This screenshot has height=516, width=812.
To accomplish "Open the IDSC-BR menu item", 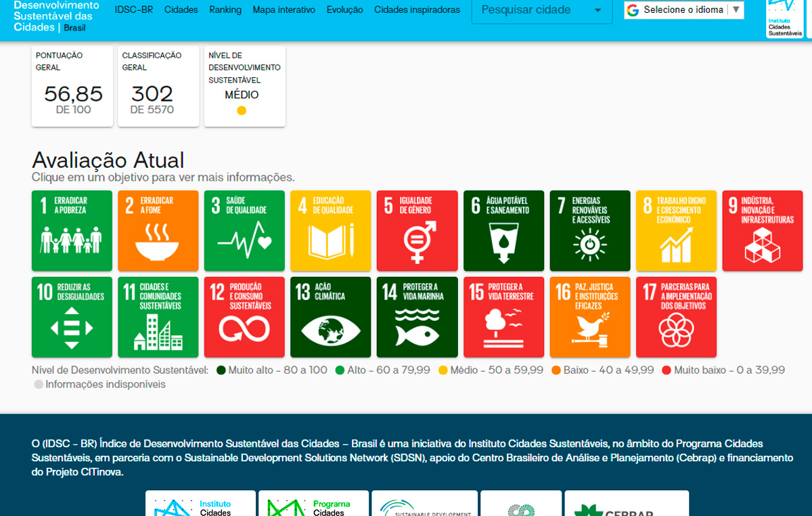I will click(x=134, y=10).
